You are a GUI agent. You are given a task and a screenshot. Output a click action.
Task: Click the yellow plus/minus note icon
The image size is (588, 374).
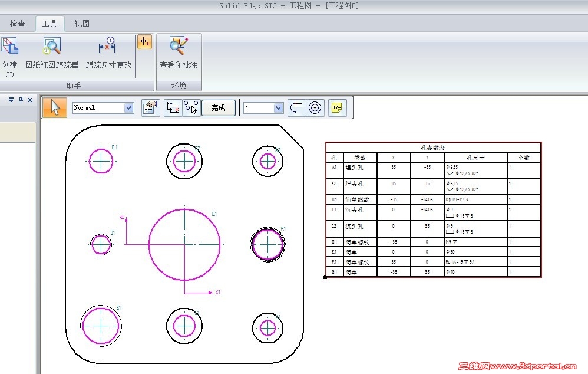(337, 108)
